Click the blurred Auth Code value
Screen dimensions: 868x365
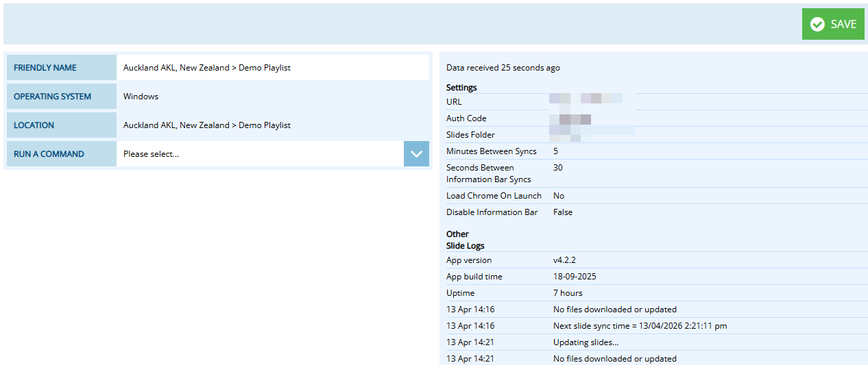[x=575, y=118]
